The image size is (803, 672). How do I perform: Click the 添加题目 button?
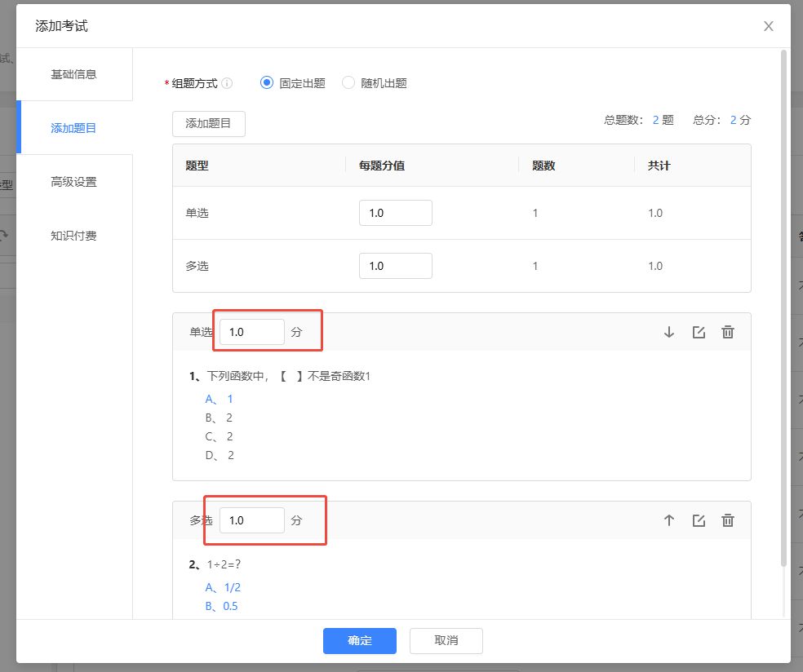pyautogui.click(x=209, y=124)
